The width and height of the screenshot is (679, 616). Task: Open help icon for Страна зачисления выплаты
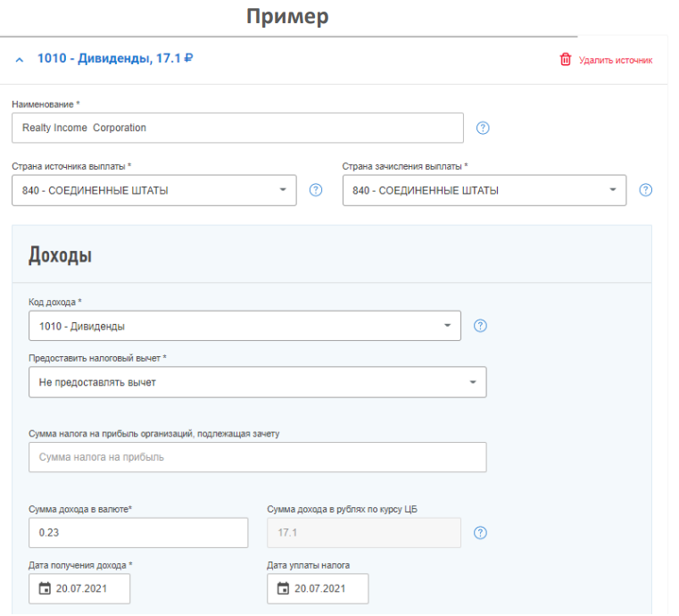pos(645,190)
